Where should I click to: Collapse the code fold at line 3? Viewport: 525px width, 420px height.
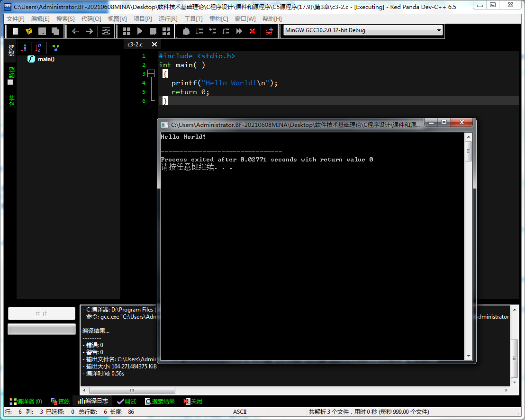pyautogui.click(x=151, y=73)
